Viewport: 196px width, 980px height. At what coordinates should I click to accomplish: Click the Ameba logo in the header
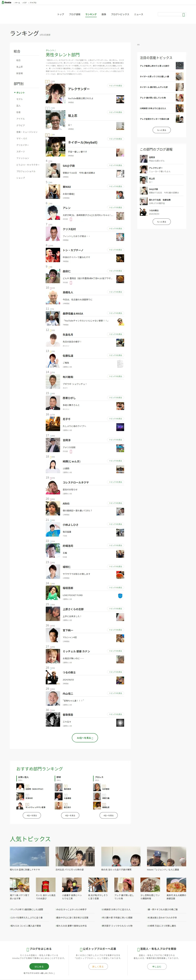[6, 2]
